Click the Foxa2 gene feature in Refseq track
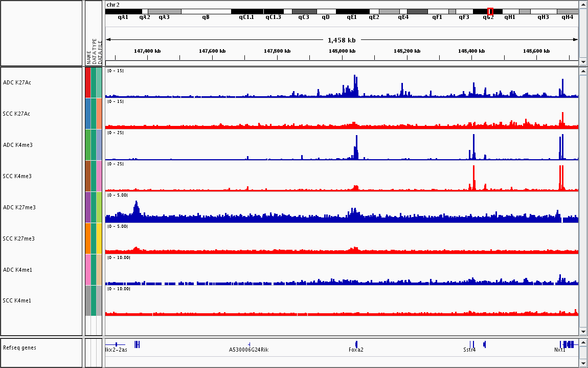The image size is (588, 368). click(x=356, y=344)
